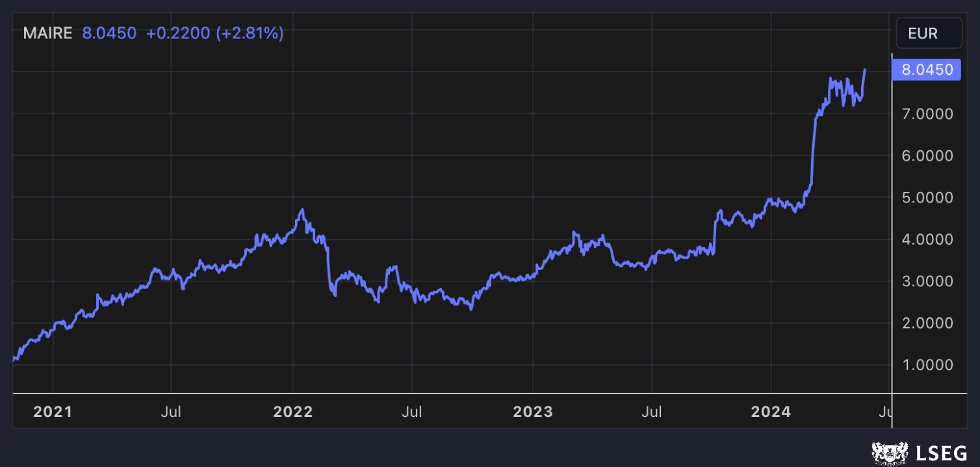This screenshot has width=980, height=467.
Task: Click the MAIRE ticker symbol label
Action: tap(47, 33)
